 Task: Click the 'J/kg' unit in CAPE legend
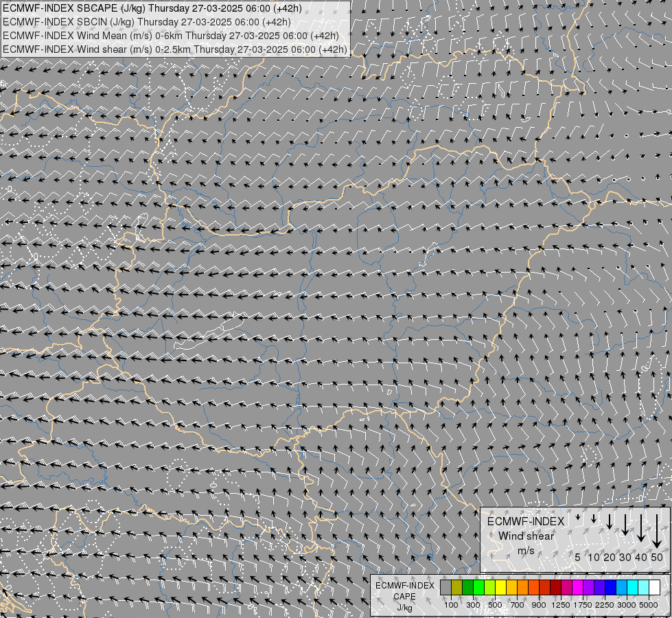404,608
